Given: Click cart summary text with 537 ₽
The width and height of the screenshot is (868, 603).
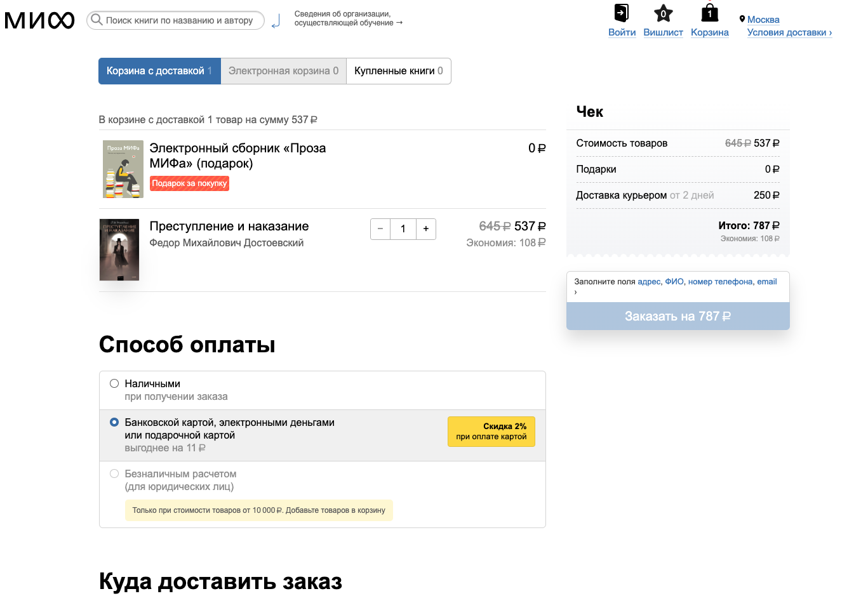Looking at the screenshot, I should 208,120.
